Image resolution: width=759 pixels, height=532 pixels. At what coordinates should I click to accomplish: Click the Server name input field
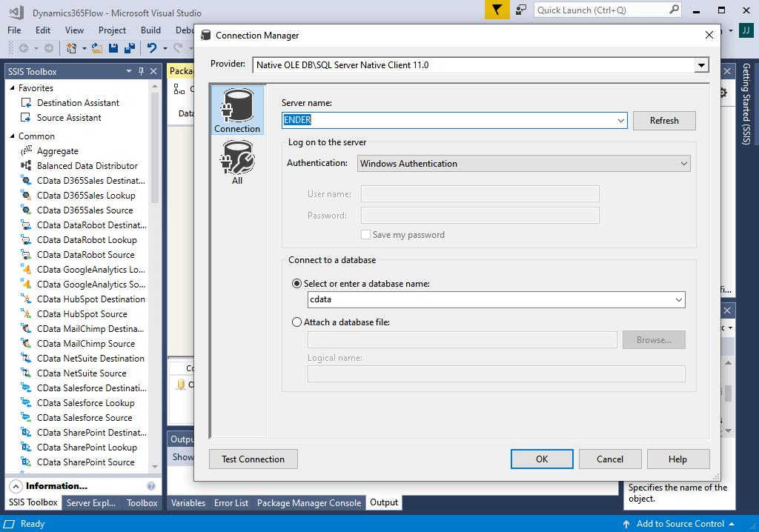[448, 120]
